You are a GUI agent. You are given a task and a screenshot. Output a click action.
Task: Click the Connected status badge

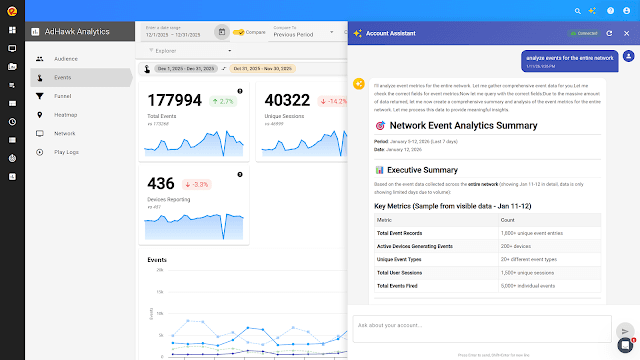click(x=584, y=33)
